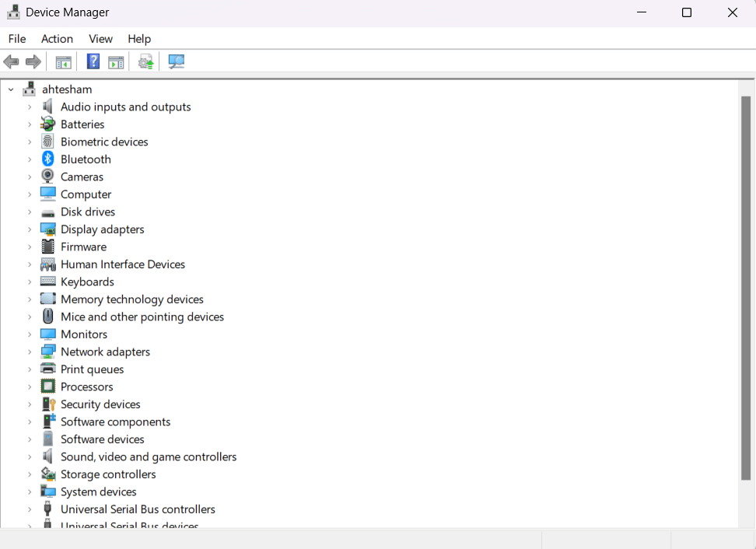Click the Display adapters category icon
The height and width of the screenshot is (549, 756).
[x=47, y=229]
